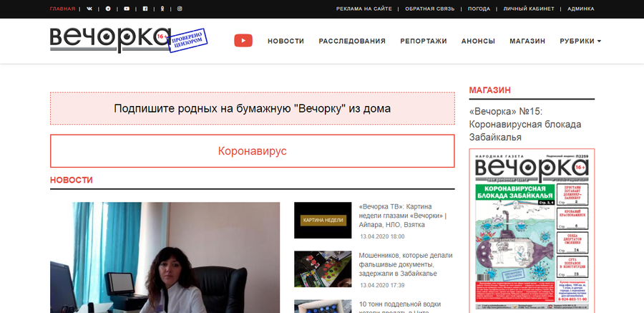Click the МАГАЗИН sidebar heading
The image size is (644, 313).
490,90
